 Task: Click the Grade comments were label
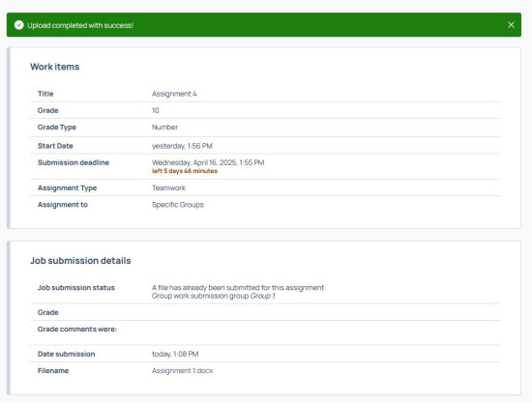77,330
